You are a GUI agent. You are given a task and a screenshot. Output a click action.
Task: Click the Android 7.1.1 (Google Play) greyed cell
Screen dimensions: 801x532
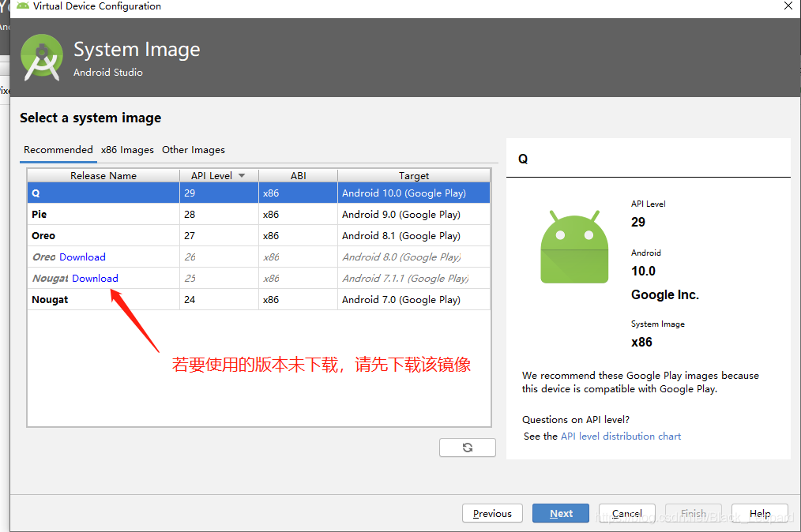pyautogui.click(x=414, y=279)
